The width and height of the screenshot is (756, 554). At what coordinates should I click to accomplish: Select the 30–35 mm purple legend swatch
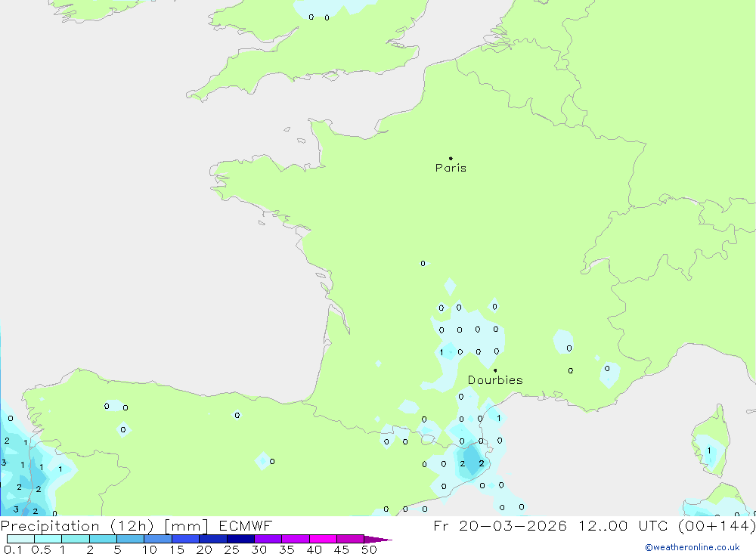[268, 539]
